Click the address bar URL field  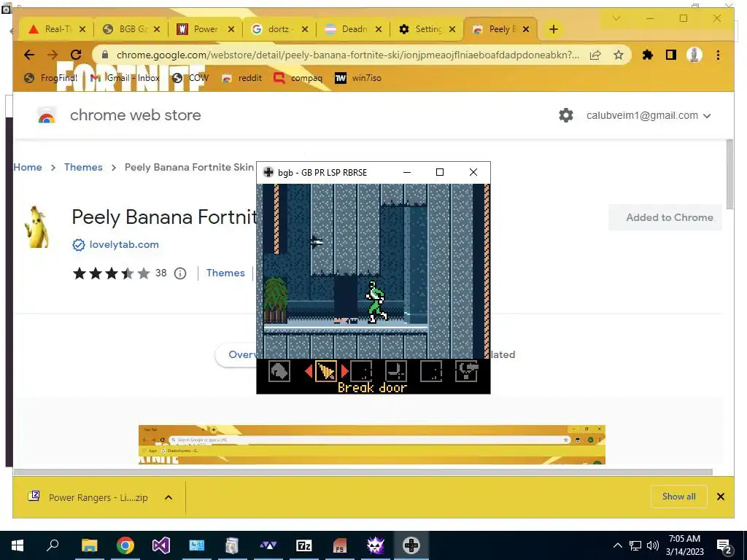pos(348,55)
